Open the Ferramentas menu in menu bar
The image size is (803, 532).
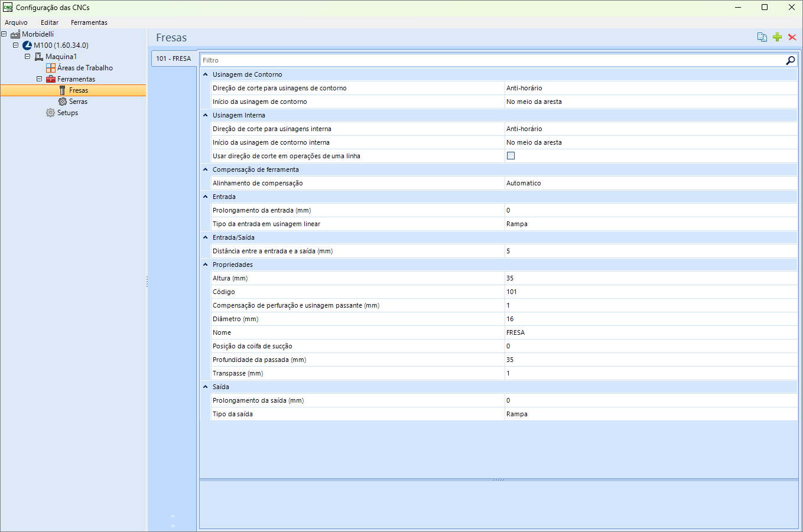pyautogui.click(x=89, y=22)
